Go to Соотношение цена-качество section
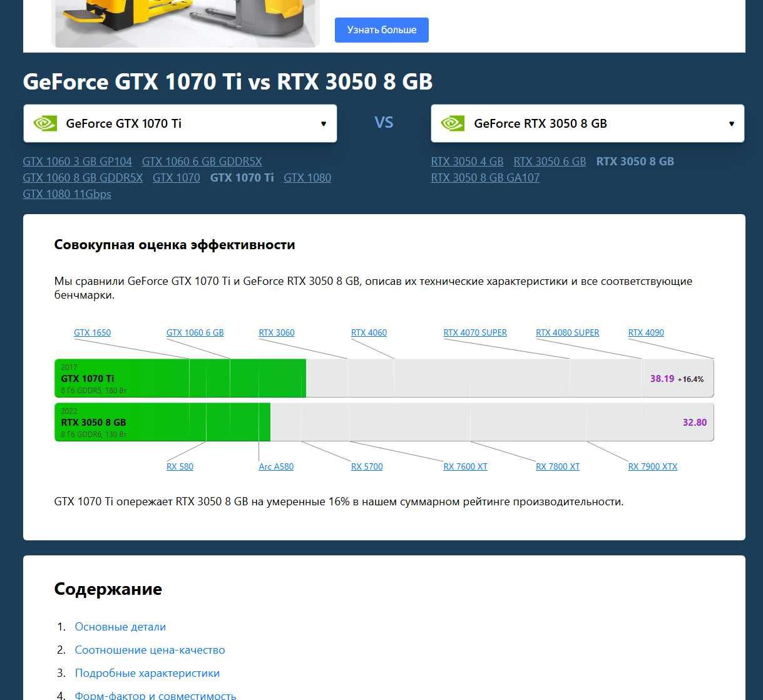Image resolution: width=763 pixels, height=700 pixels. tap(150, 650)
